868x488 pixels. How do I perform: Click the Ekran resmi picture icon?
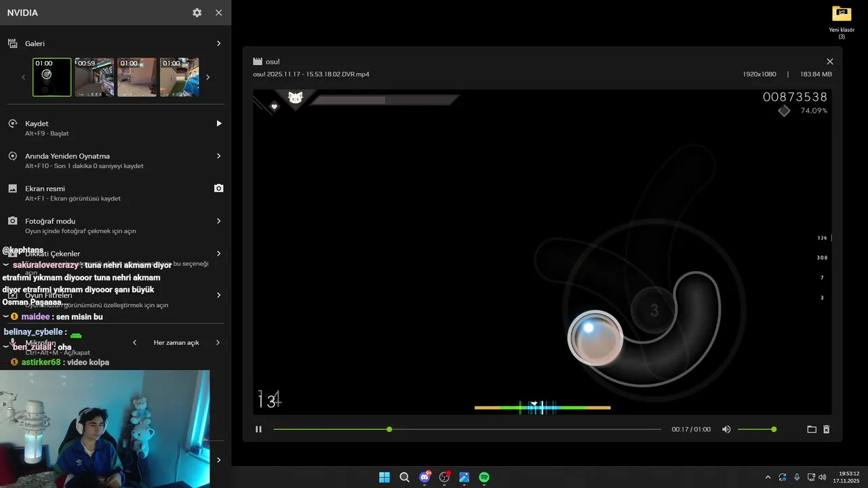pos(12,188)
